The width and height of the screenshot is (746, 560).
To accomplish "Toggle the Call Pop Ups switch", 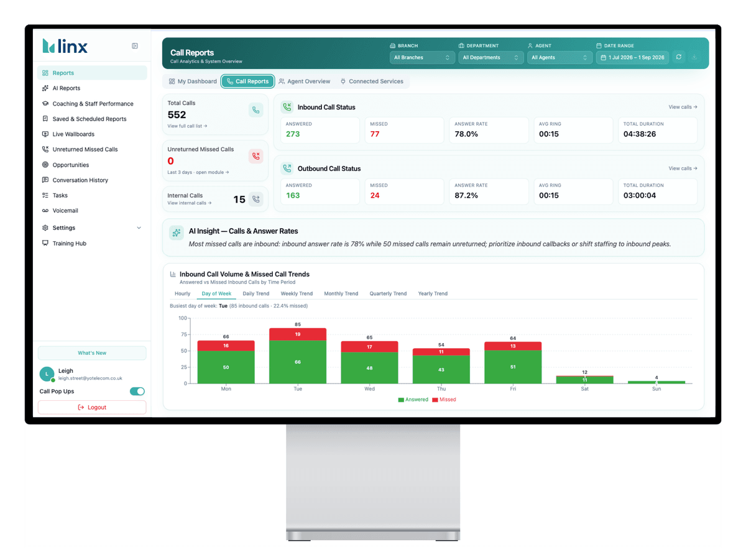I will (x=137, y=392).
